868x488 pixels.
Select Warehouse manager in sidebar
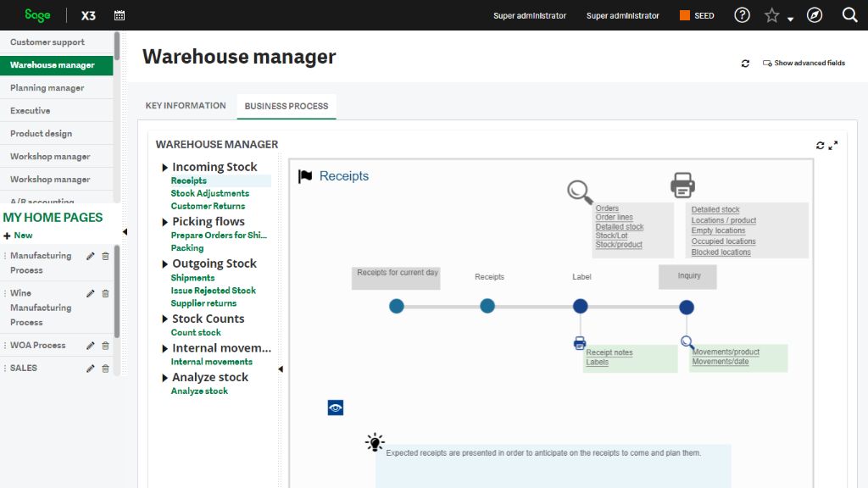pos(57,64)
